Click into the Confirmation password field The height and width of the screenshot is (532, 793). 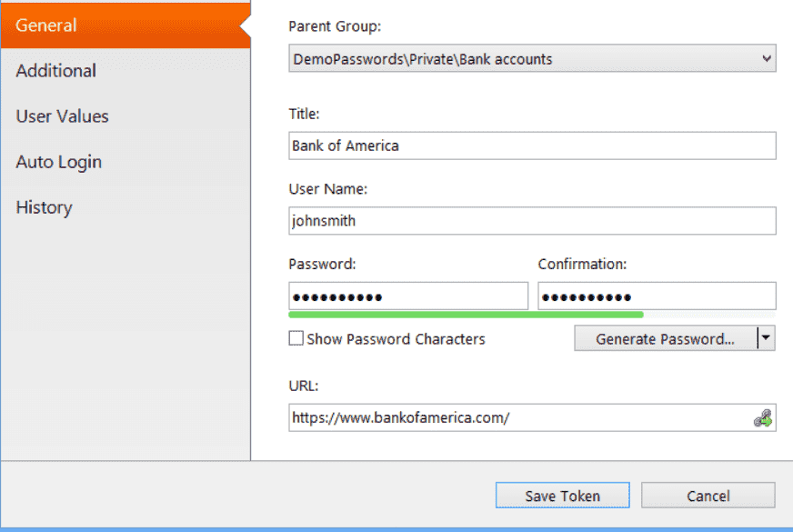pyautogui.click(x=657, y=296)
